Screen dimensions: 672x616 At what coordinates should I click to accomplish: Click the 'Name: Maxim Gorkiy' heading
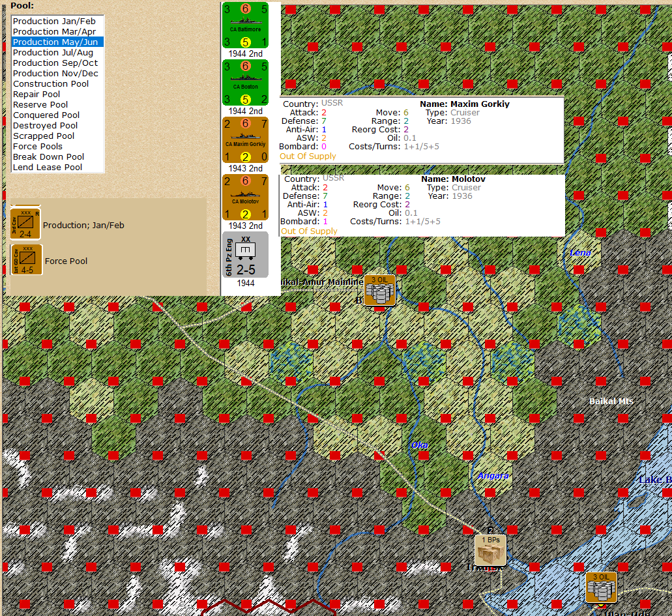465,104
